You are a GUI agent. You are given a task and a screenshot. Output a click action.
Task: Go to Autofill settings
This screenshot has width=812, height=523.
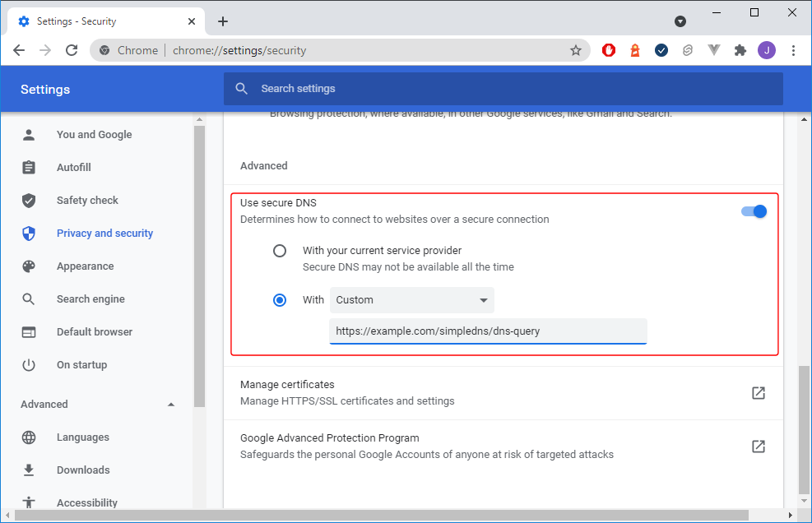[x=73, y=168]
